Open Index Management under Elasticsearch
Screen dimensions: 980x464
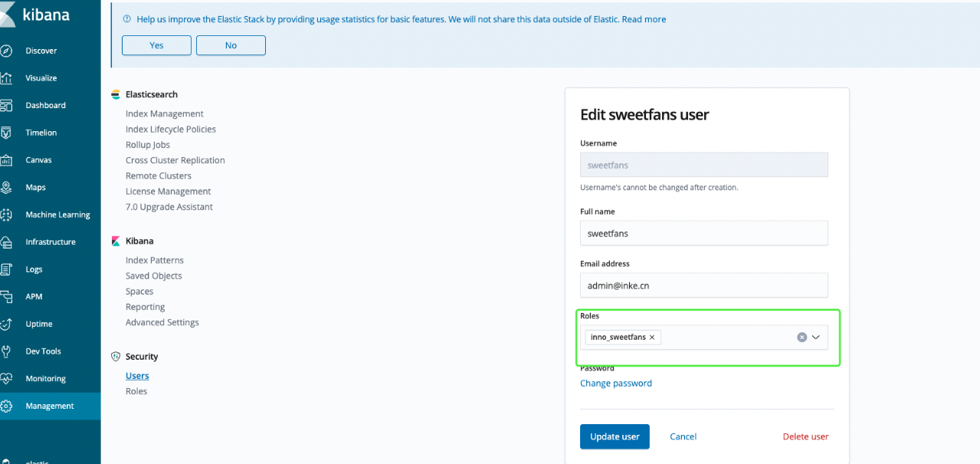click(x=164, y=114)
